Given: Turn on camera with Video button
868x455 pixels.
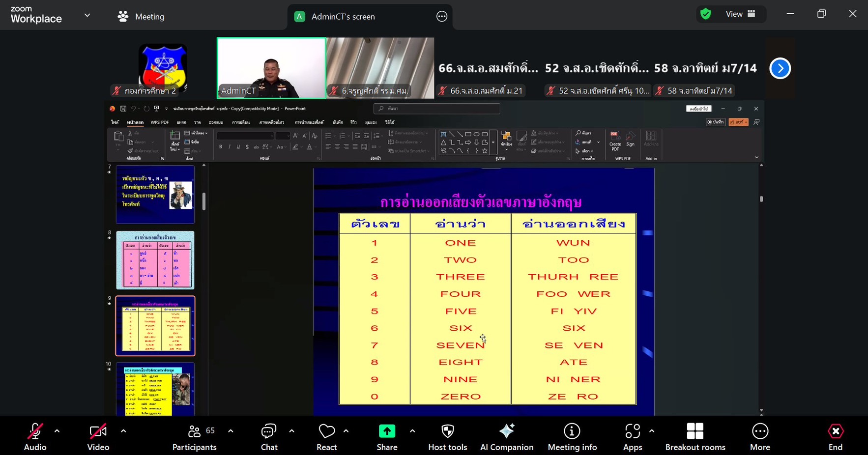Looking at the screenshot, I should click(x=98, y=436).
